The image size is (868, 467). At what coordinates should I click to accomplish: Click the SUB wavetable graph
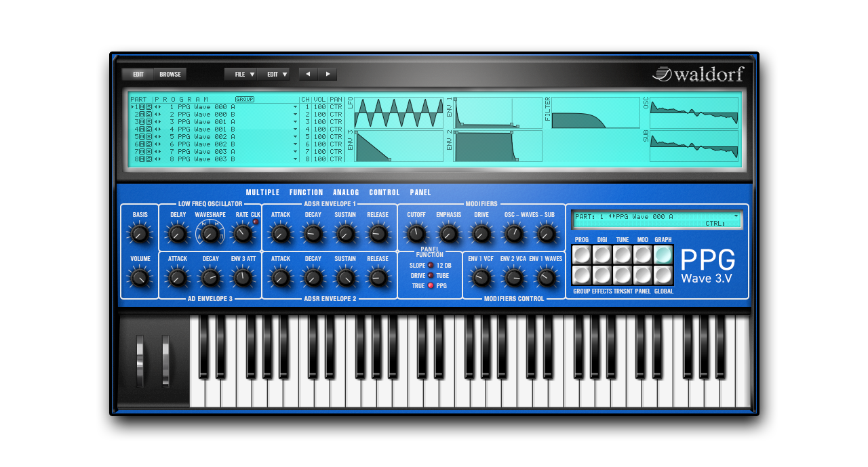click(694, 146)
